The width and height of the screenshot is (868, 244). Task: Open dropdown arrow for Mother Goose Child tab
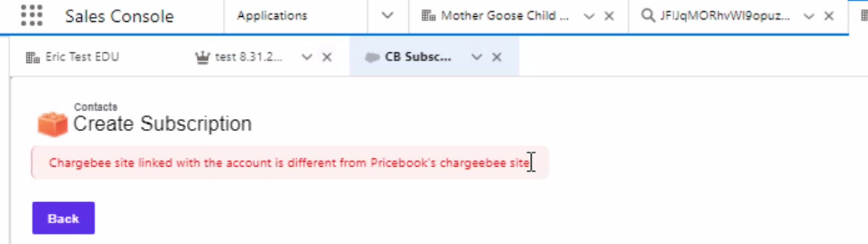(589, 17)
